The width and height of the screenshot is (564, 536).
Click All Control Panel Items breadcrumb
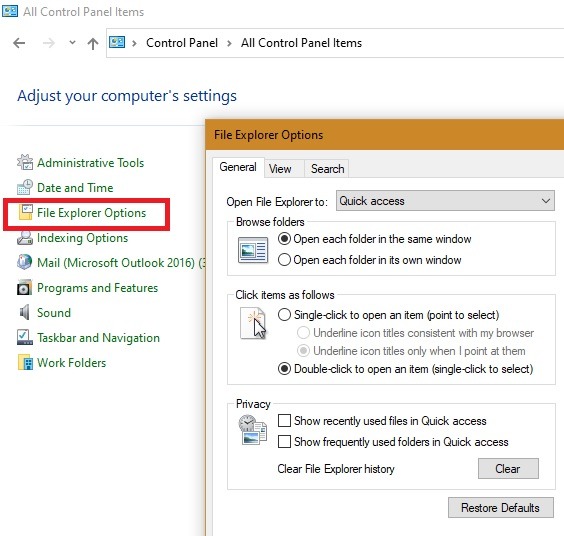[301, 43]
